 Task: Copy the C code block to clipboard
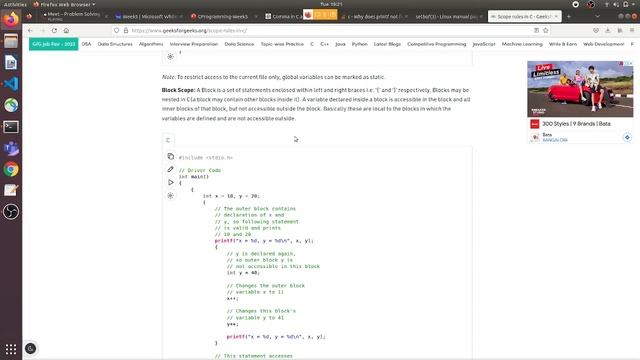pos(171,156)
